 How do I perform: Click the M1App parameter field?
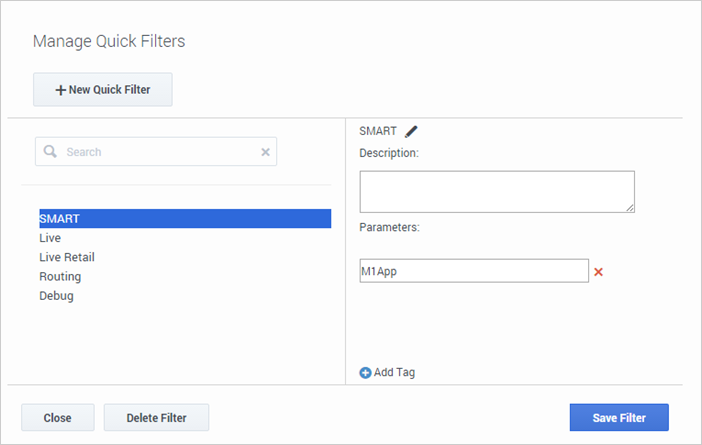[474, 271]
